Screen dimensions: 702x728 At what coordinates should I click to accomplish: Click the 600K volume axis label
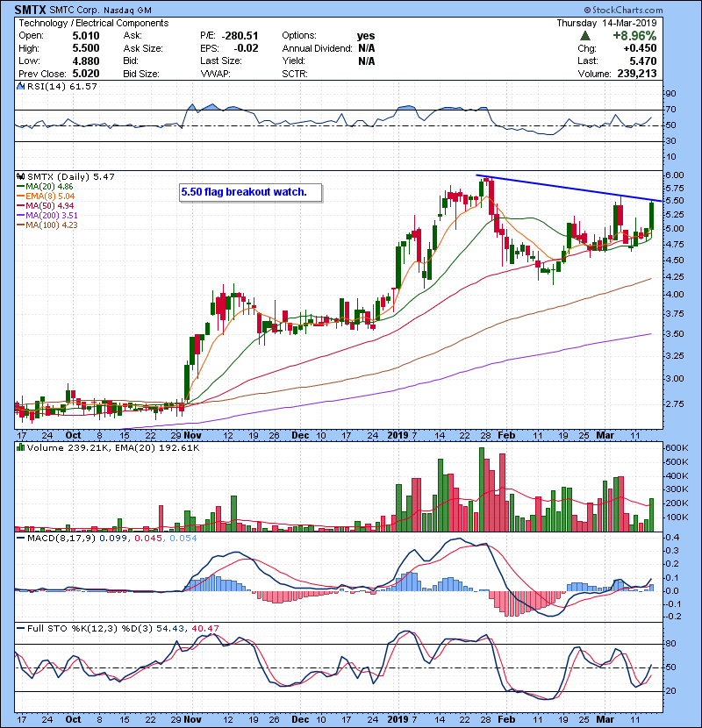coord(677,448)
